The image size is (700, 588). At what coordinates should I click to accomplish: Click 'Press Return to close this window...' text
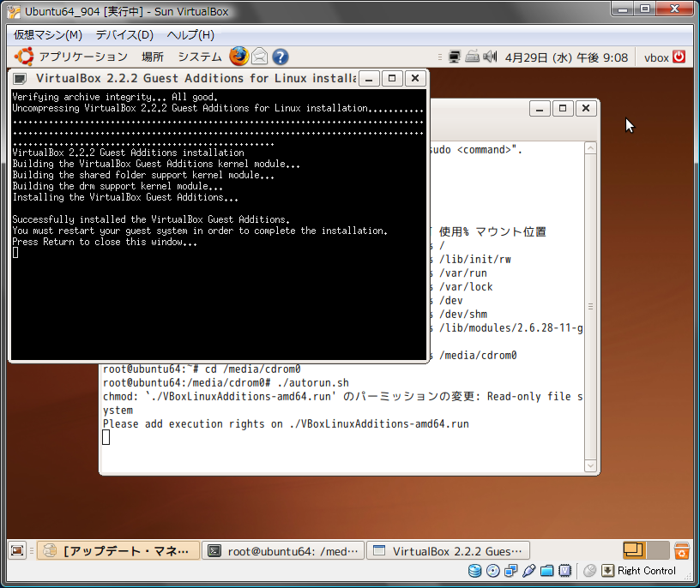105,242
